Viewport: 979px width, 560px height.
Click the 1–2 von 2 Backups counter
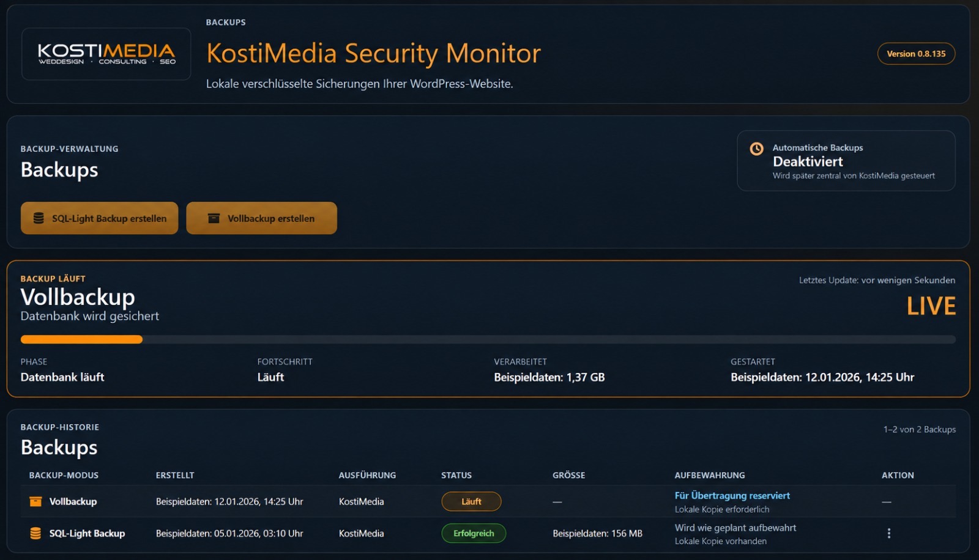coord(919,429)
